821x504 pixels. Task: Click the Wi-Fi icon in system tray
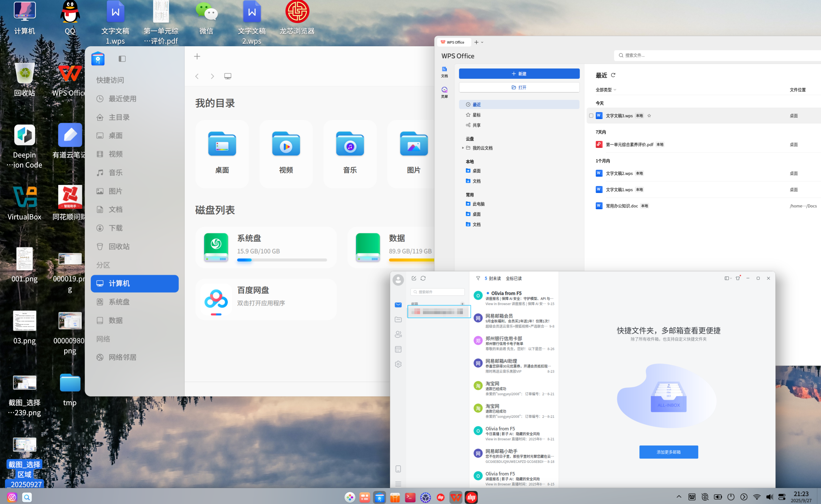[x=757, y=497]
